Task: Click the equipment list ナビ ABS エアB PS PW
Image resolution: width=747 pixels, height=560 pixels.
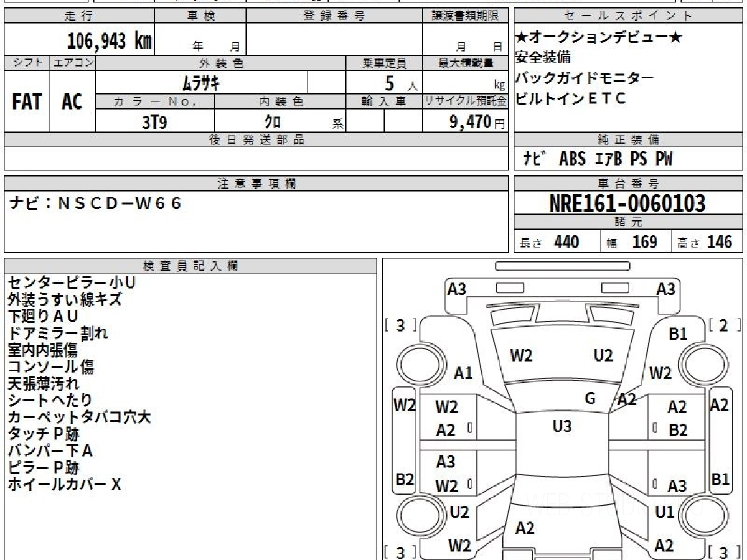Action: (598, 159)
